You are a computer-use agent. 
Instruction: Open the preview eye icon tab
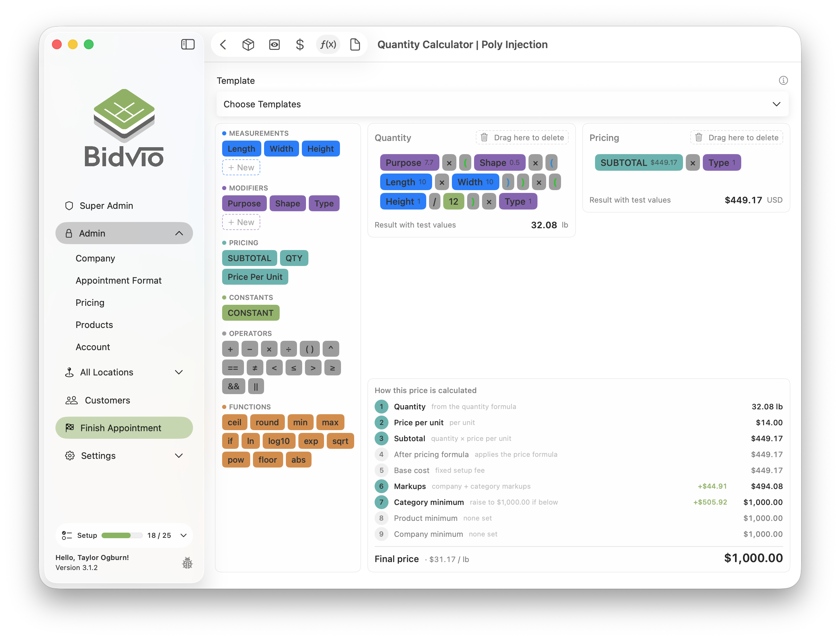tap(274, 45)
